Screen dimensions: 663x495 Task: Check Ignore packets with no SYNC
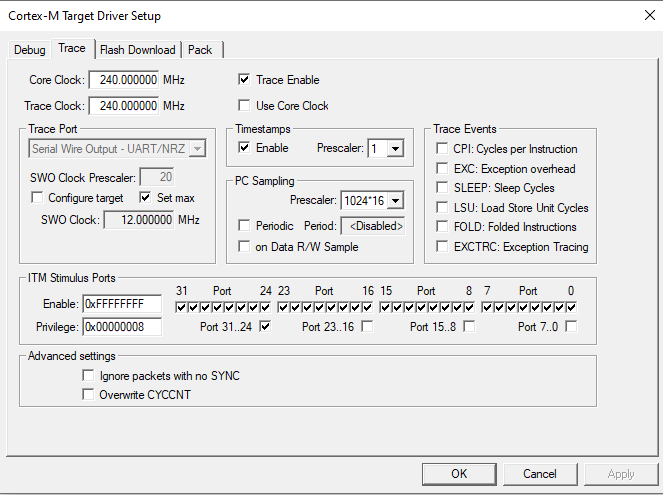click(88, 375)
